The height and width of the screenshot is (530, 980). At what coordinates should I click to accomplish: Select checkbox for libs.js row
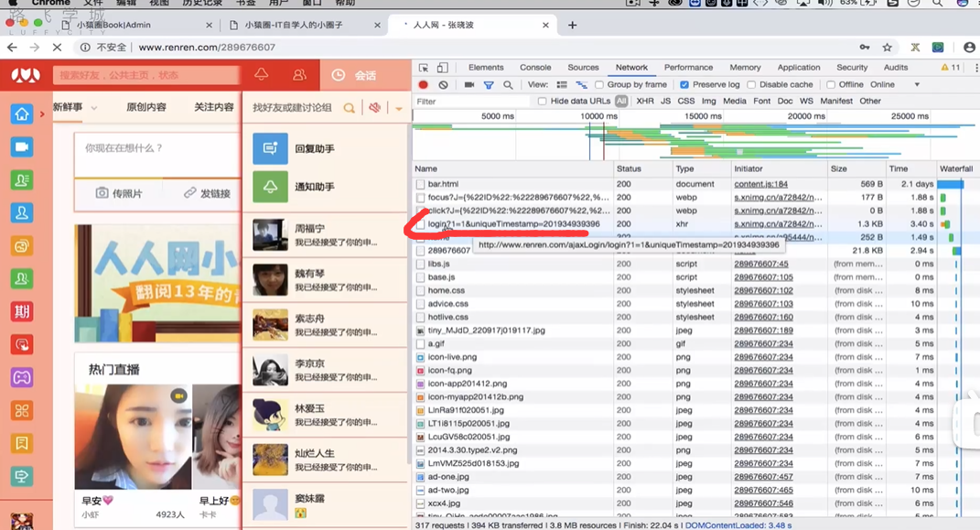point(421,264)
